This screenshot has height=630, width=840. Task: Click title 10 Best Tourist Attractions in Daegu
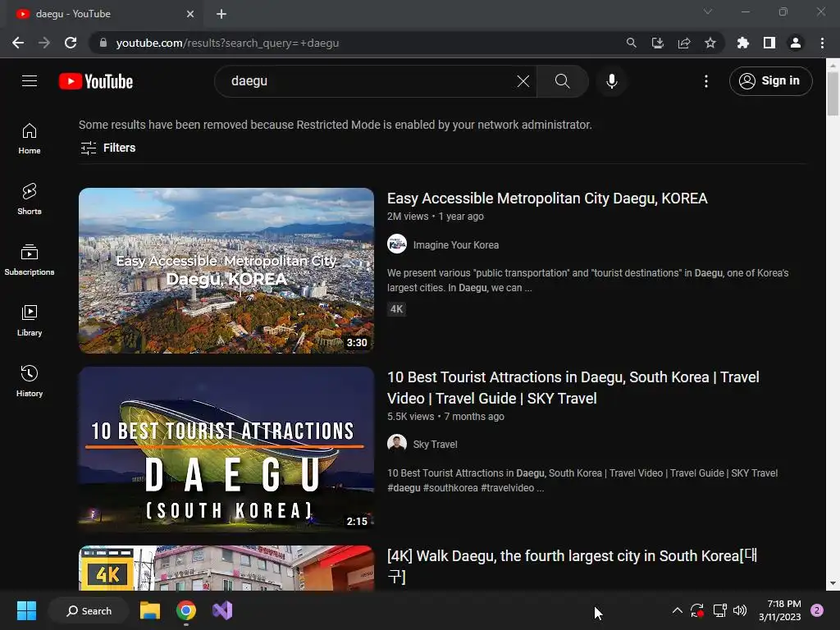click(573, 388)
